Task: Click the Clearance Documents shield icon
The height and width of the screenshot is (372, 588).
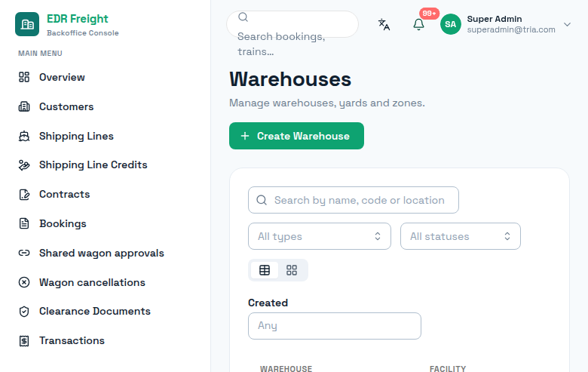Action: (x=24, y=312)
